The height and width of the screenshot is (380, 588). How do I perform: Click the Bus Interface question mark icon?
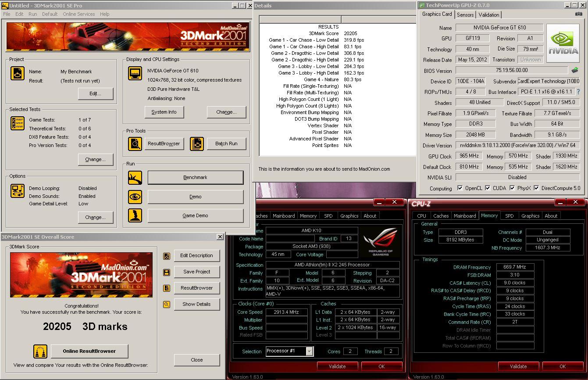point(578,92)
